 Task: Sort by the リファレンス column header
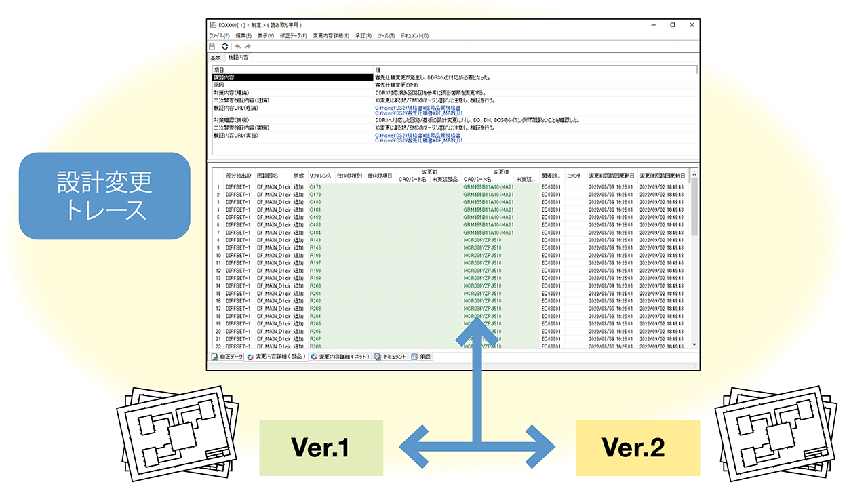[320, 176]
